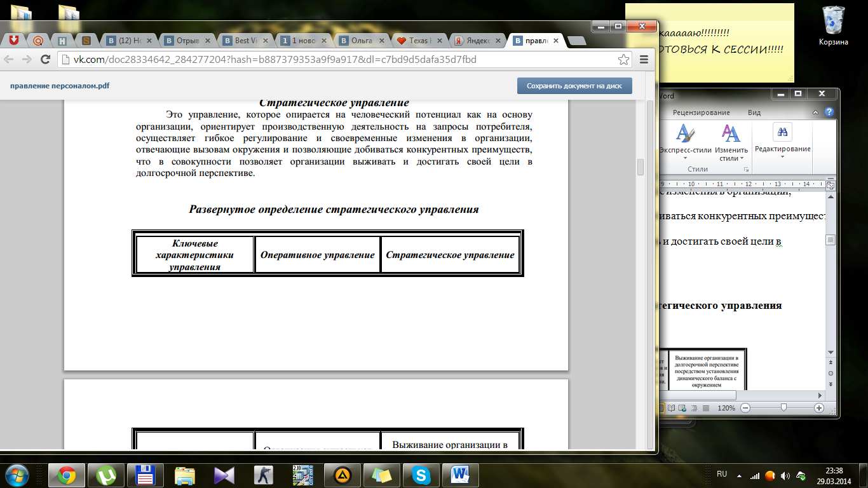Open the floppy disk taskbar app
Viewport: 868px width, 488px height.
pos(146,475)
